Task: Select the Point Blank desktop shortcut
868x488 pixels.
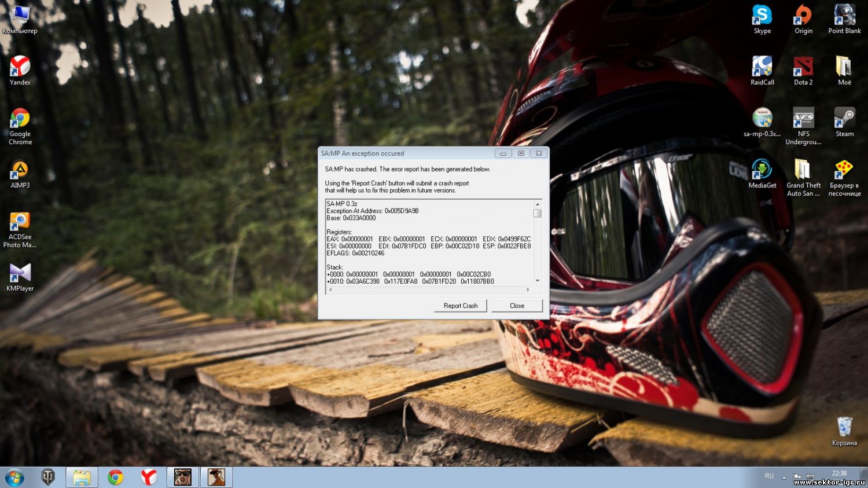Action: (844, 20)
